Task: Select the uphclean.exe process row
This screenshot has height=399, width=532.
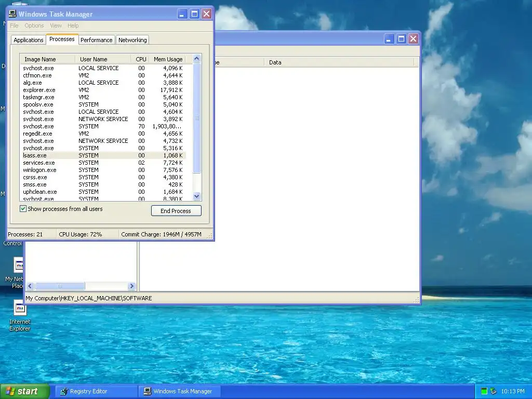Action: [x=103, y=192]
